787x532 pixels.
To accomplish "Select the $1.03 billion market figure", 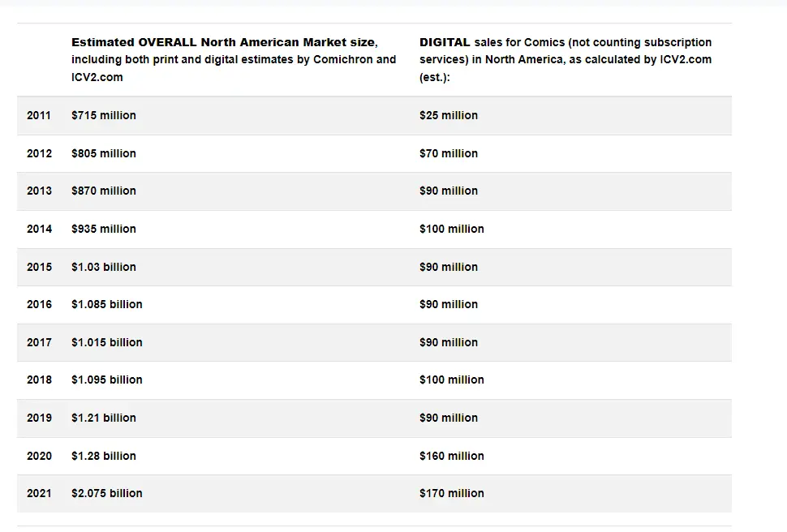I will pyautogui.click(x=104, y=267).
